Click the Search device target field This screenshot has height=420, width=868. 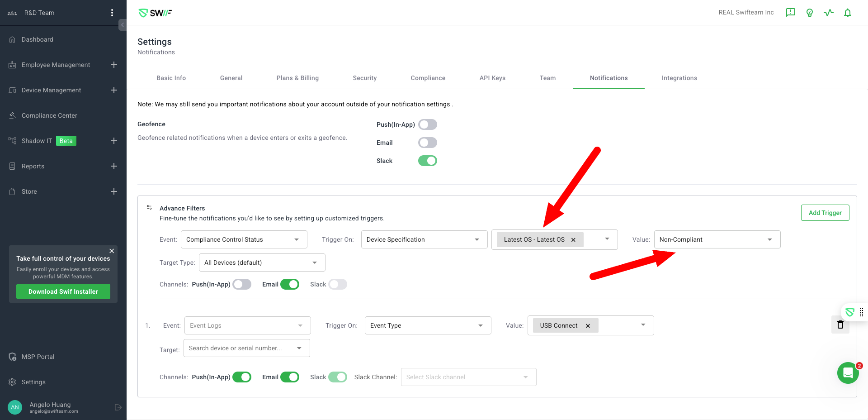242,348
